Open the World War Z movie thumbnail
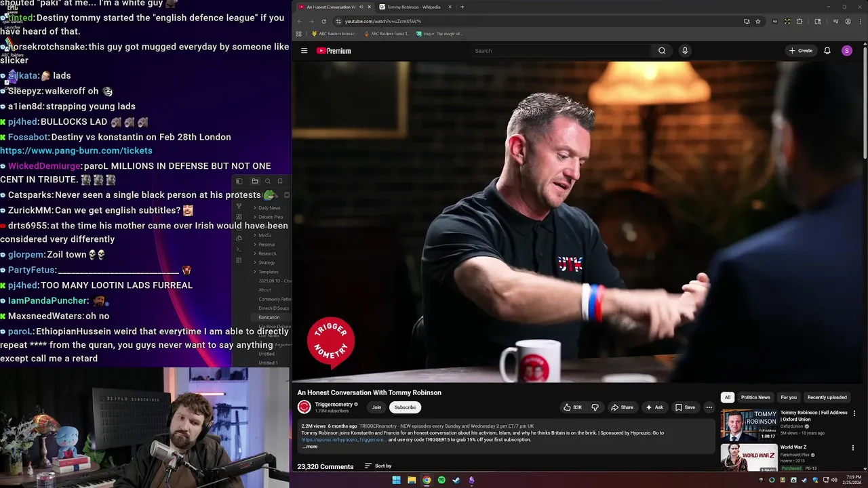This screenshot has height=488, width=868. tap(749, 457)
